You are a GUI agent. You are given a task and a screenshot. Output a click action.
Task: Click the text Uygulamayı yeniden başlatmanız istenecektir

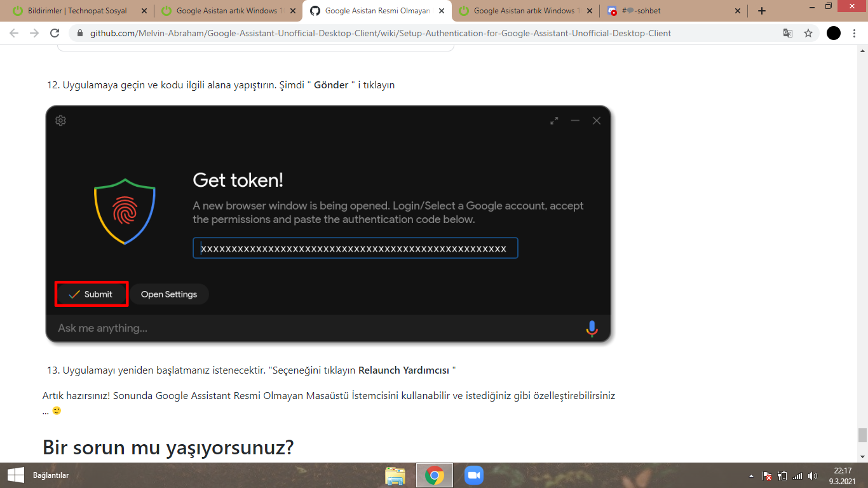(x=165, y=370)
